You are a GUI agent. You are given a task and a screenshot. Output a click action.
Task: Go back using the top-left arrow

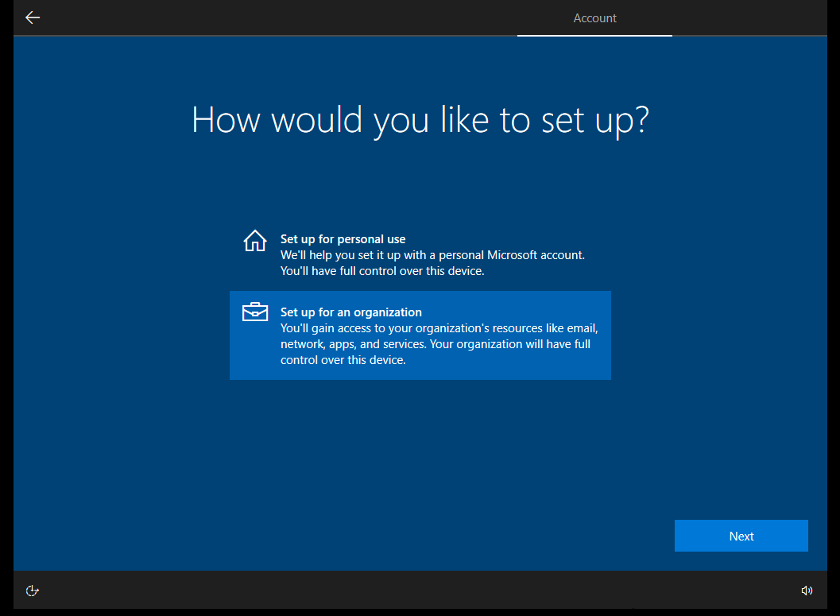pyautogui.click(x=33, y=17)
